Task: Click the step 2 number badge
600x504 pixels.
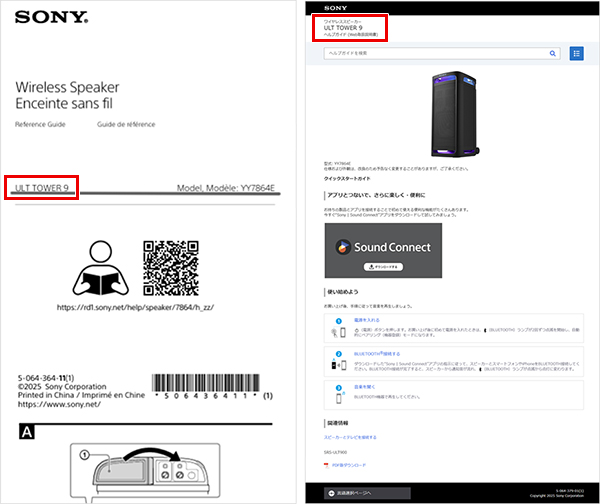Action: click(339, 354)
